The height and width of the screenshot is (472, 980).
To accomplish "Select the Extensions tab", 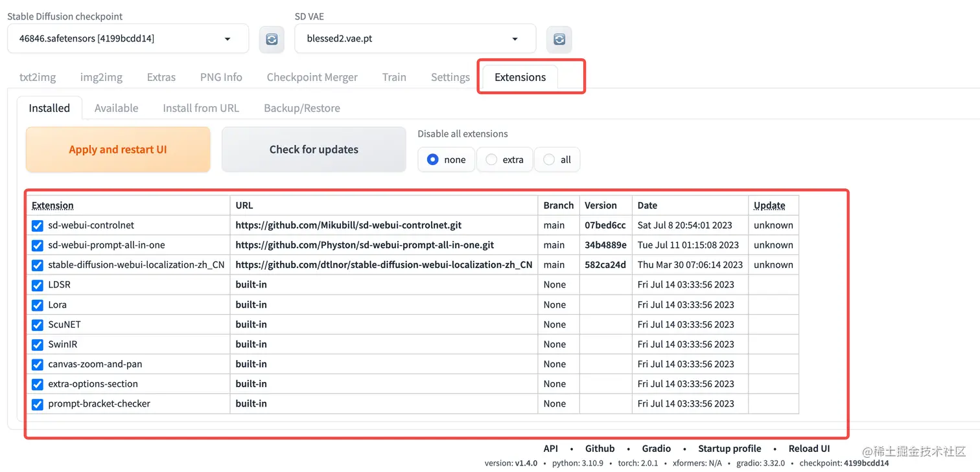I will coord(520,77).
